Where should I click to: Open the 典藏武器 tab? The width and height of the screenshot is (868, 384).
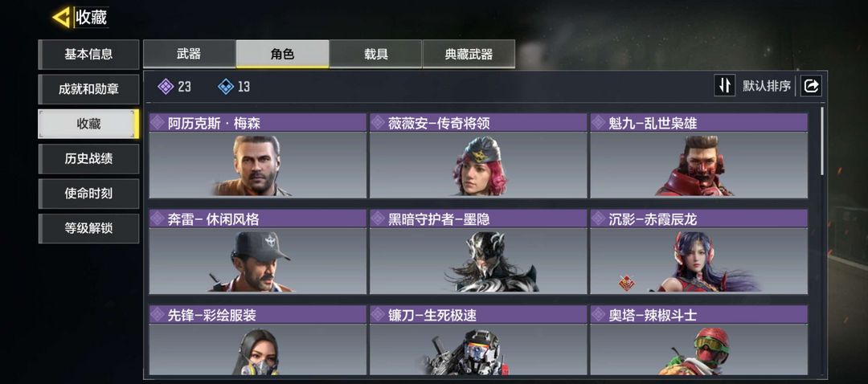[469, 54]
